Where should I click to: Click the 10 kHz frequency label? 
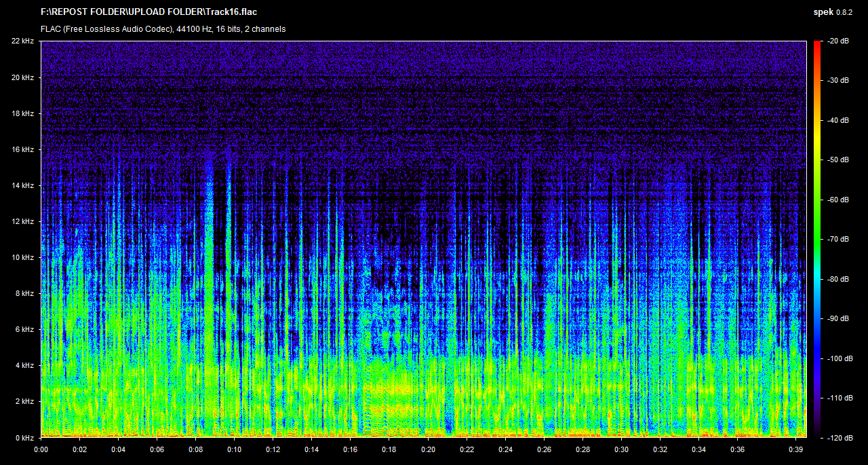pos(22,257)
